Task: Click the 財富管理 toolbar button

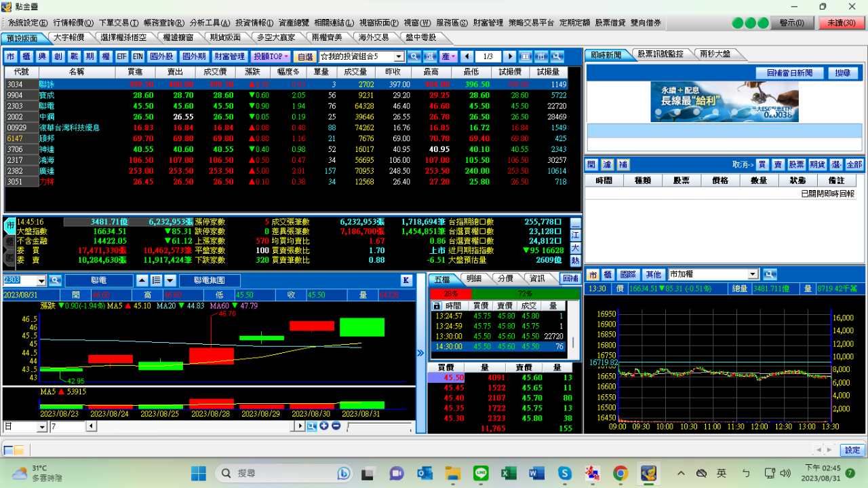Action: point(229,56)
